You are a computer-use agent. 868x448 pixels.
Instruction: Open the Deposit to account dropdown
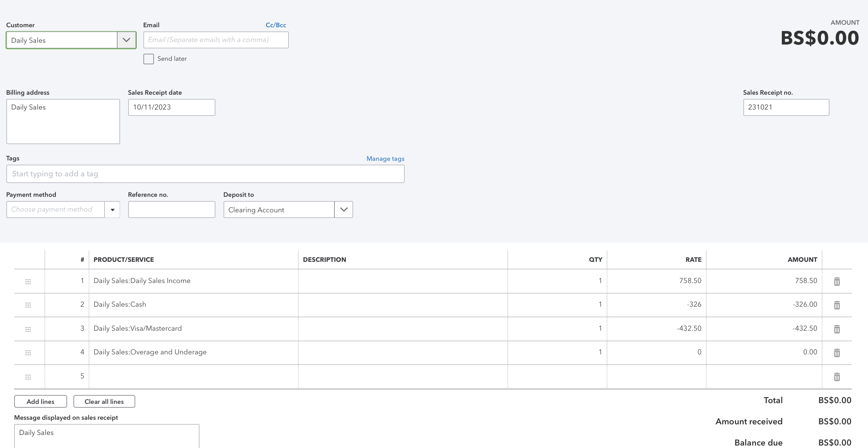343,210
